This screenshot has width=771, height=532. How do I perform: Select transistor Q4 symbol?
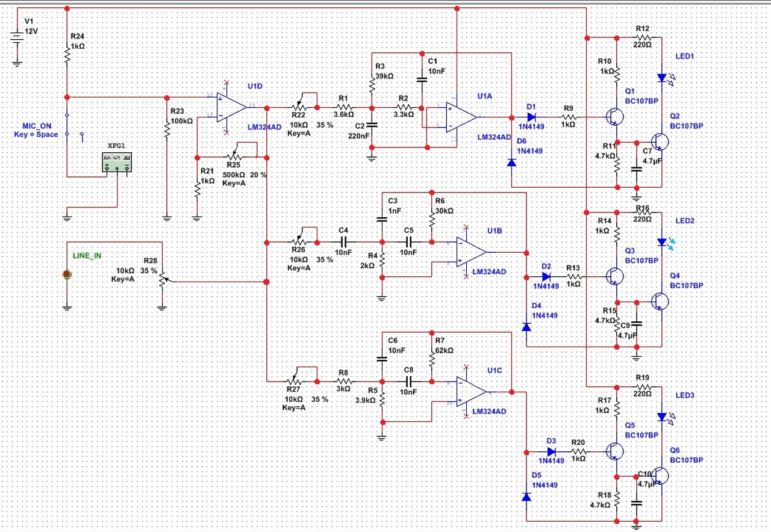(660, 302)
